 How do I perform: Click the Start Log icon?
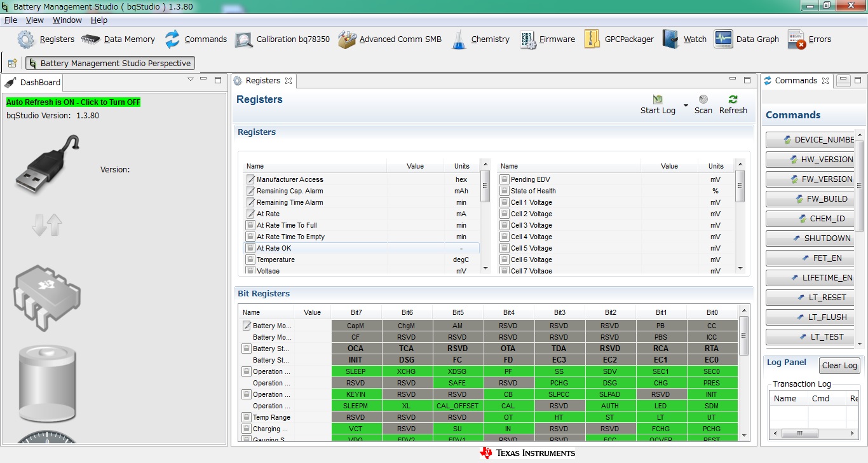tap(658, 100)
